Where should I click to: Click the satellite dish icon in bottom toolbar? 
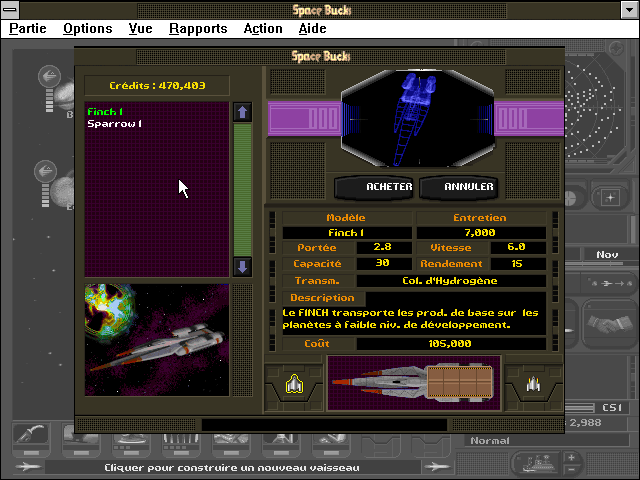coord(31,435)
